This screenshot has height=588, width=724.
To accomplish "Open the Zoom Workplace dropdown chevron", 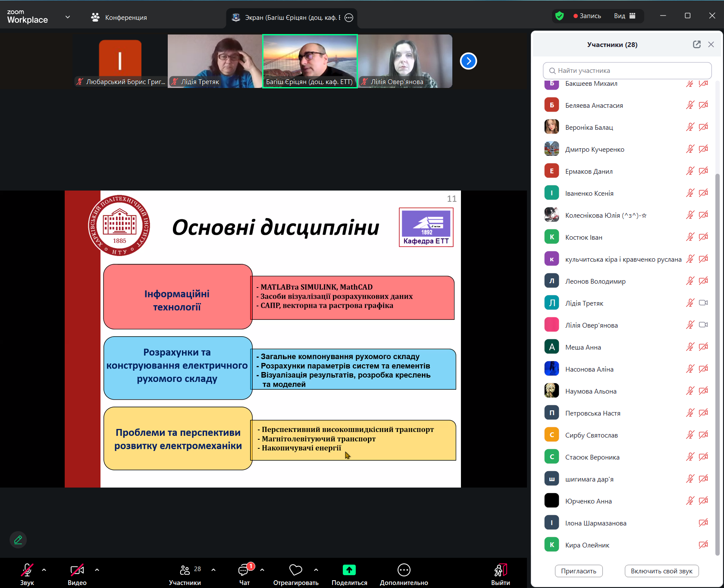I will pyautogui.click(x=68, y=17).
